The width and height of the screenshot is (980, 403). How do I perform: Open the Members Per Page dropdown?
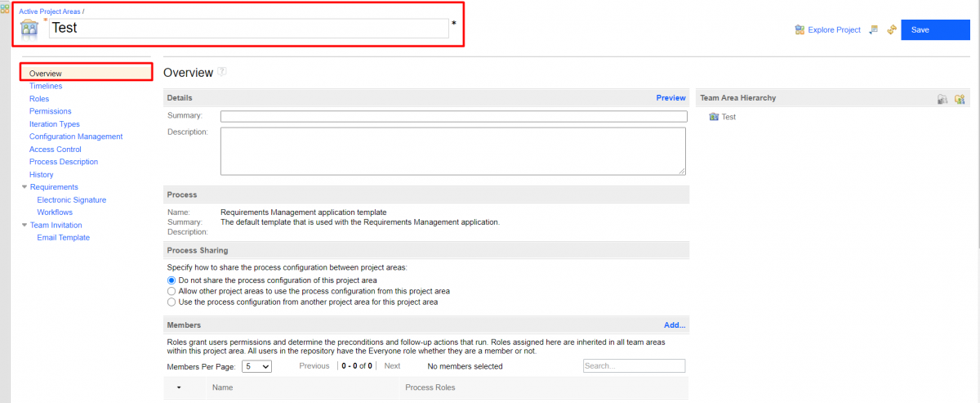(x=256, y=366)
